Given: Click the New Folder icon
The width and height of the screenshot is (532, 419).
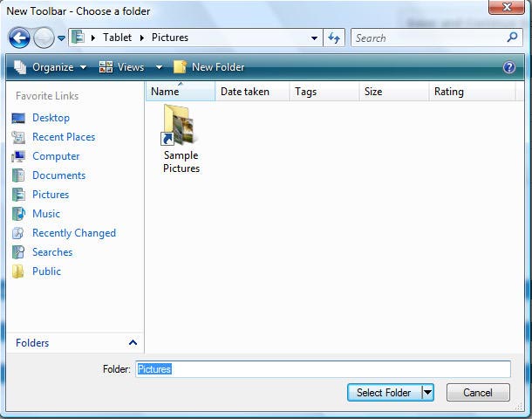Looking at the screenshot, I should [180, 67].
